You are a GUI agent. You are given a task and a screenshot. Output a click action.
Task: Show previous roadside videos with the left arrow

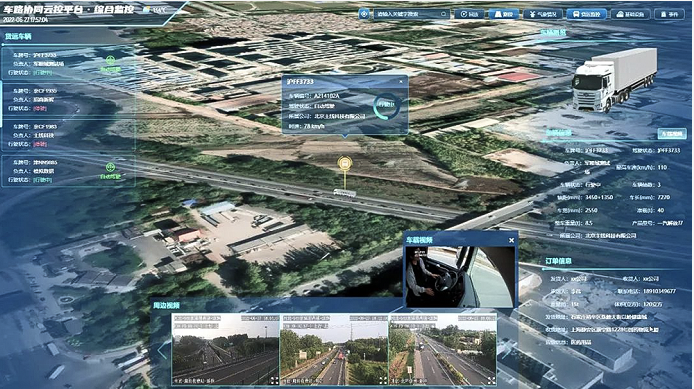click(162, 350)
